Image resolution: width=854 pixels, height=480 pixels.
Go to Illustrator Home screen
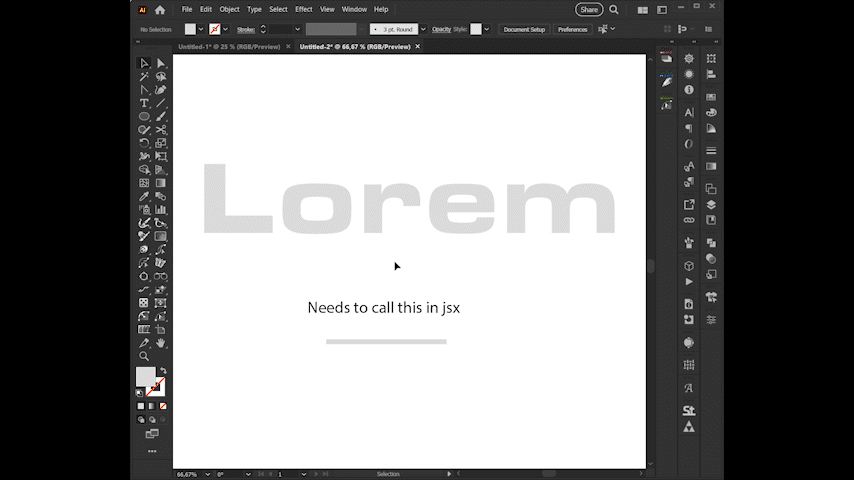pos(160,10)
